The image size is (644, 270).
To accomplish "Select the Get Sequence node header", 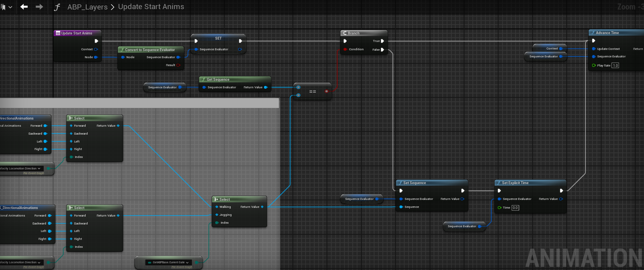I will pyautogui.click(x=235, y=80).
